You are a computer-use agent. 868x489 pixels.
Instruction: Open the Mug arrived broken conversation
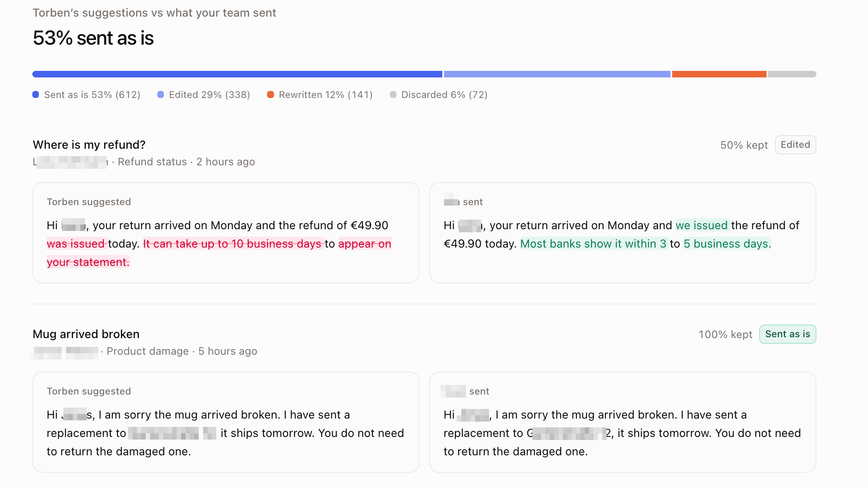[86, 334]
